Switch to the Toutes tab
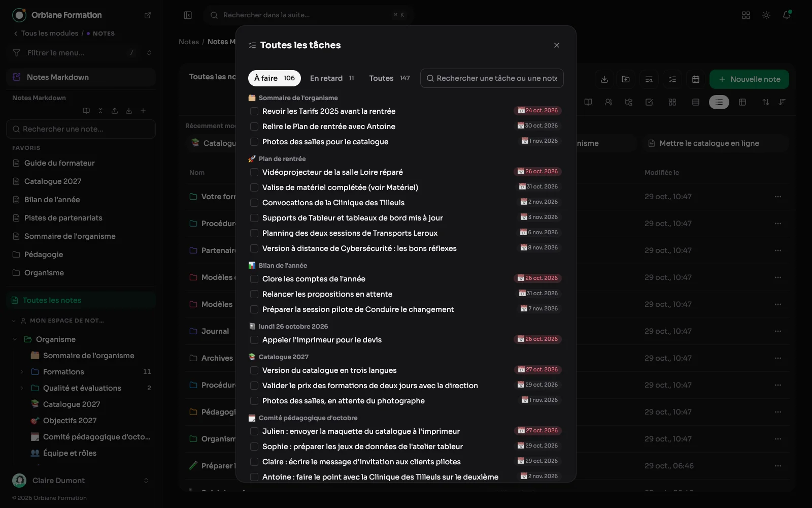The image size is (812, 508). 389,78
